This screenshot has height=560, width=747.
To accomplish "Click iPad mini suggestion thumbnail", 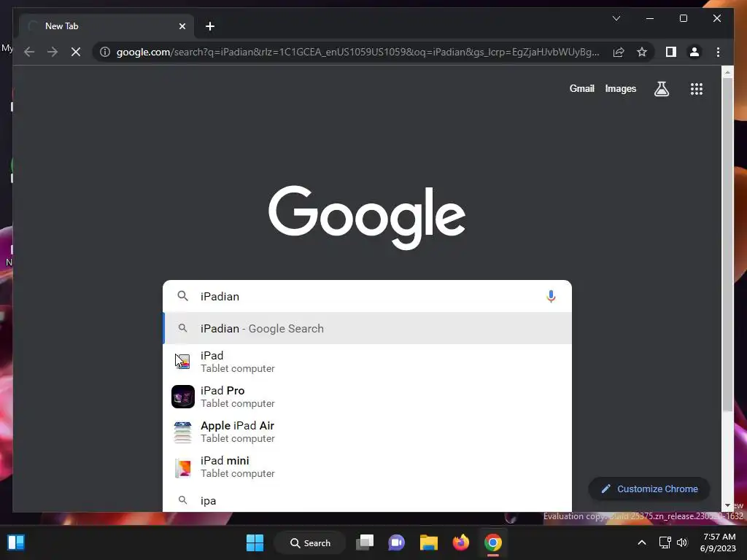I will [183, 467].
